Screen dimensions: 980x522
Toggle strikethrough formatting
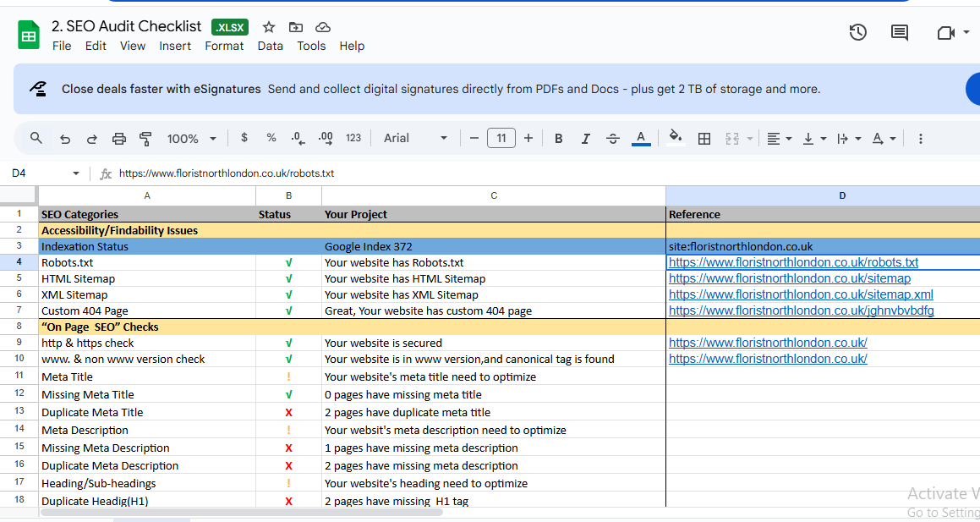click(613, 139)
